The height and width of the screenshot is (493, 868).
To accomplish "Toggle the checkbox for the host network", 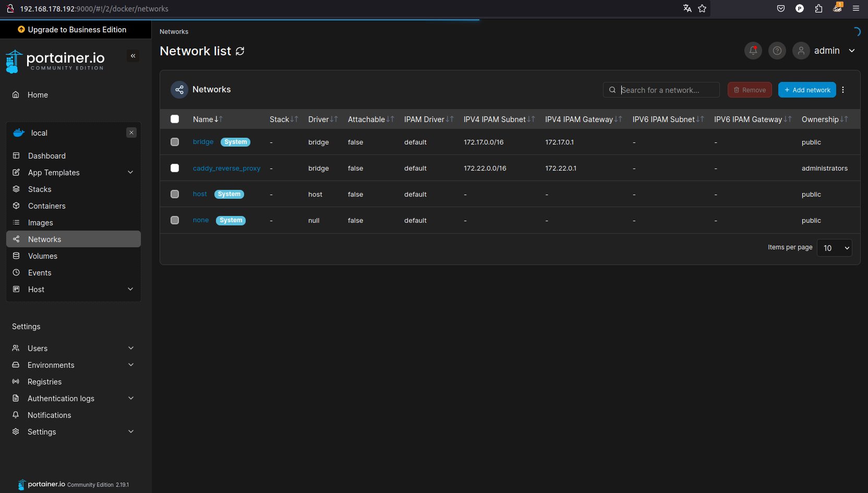I will pos(175,194).
